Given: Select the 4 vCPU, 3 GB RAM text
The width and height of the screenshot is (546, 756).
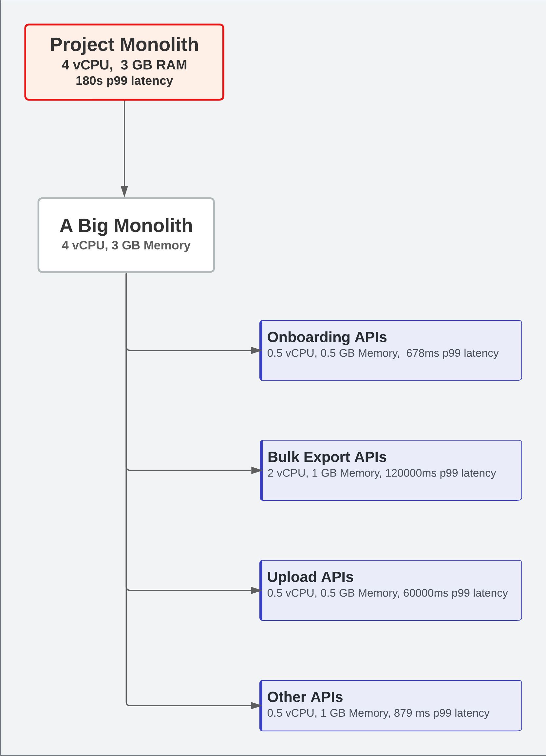Looking at the screenshot, I should pyautogui.click(x=124, y=65).
